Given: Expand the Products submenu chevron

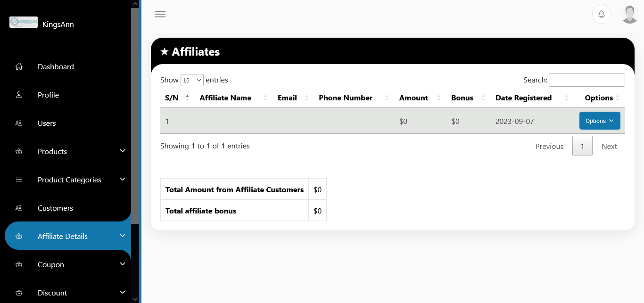Looking at the screenshot, I should tap(123, 151).
